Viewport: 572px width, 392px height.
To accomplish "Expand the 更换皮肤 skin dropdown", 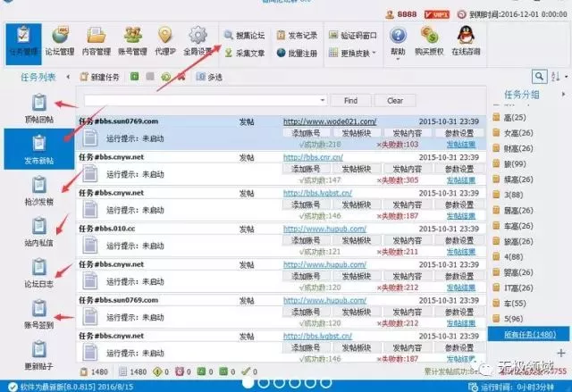I will click(x=352, y=54).
